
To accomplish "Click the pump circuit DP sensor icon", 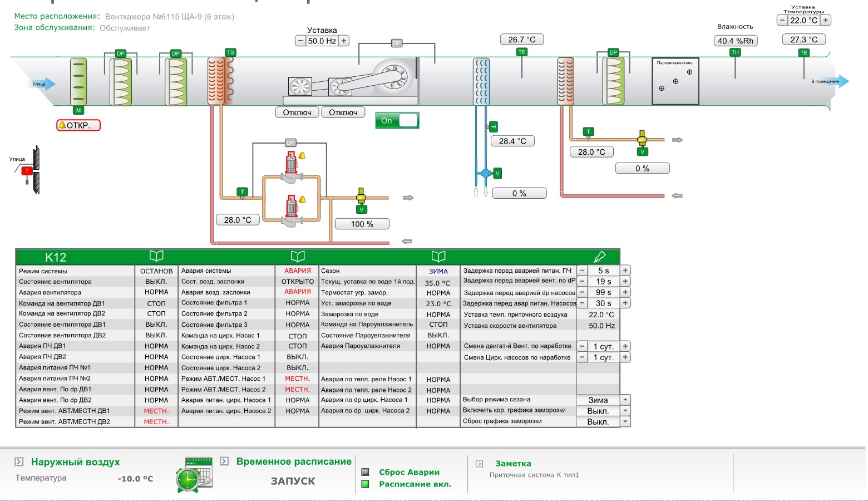I will [x=290, y=143].
